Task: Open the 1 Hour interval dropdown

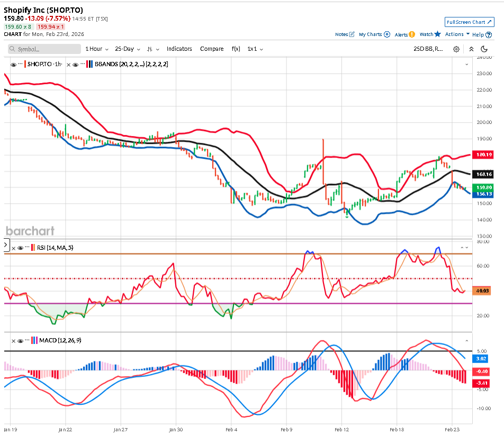Action: pos(97,49)
